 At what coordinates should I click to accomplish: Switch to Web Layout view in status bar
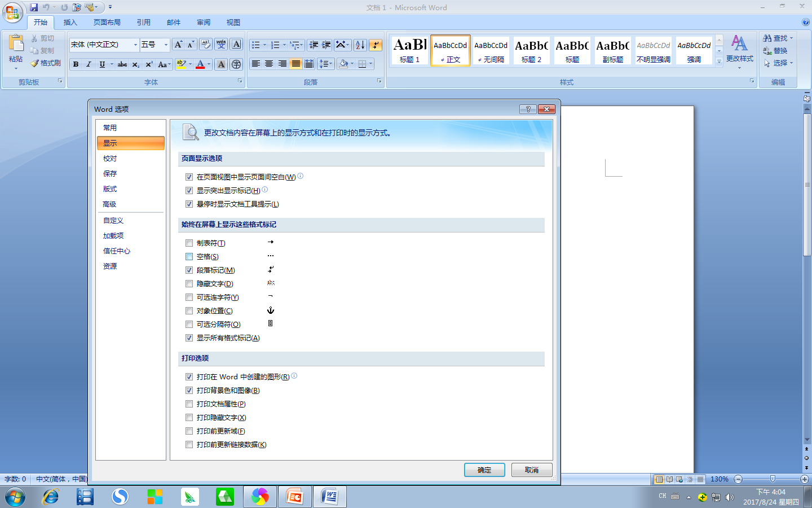679,479
